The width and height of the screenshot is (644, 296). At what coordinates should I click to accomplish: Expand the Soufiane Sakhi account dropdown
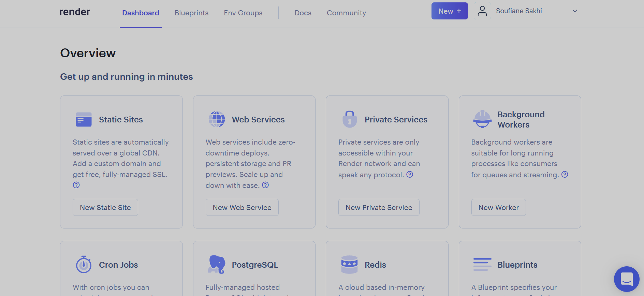575,11
